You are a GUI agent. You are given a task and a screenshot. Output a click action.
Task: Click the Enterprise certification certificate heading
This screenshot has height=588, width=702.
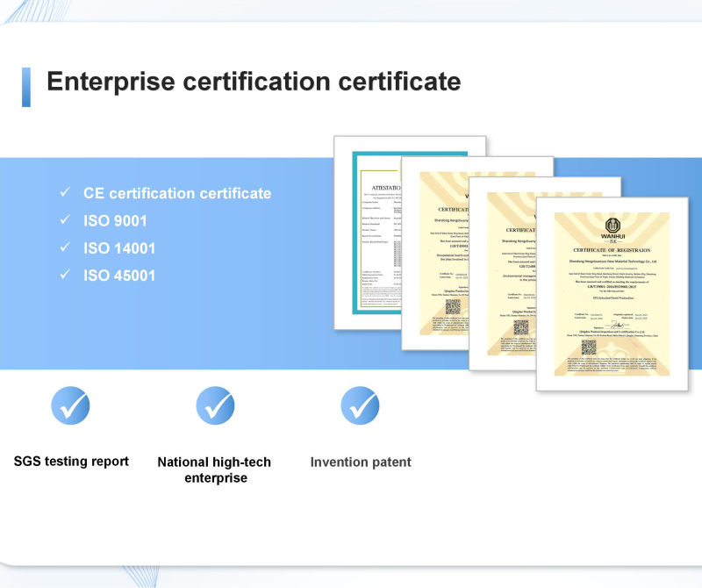click(254, 82)
